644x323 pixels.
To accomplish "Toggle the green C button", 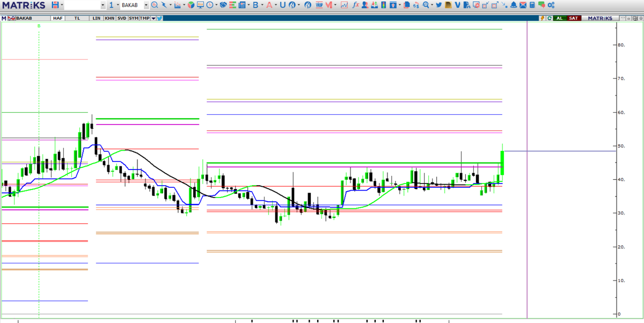I will (x=550, y=18).
